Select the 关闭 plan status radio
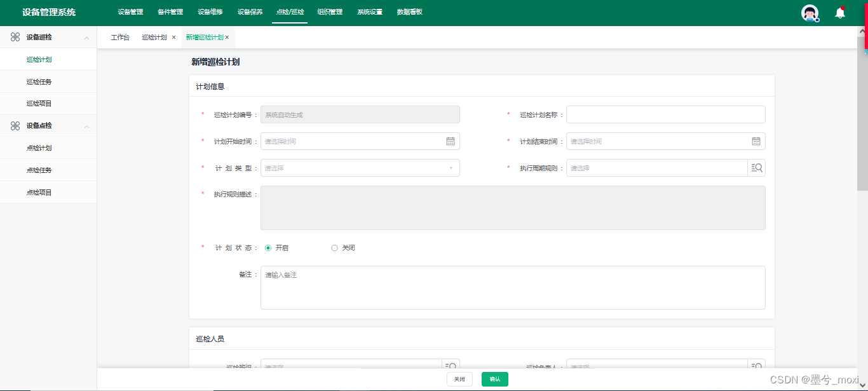 point(335,248)
